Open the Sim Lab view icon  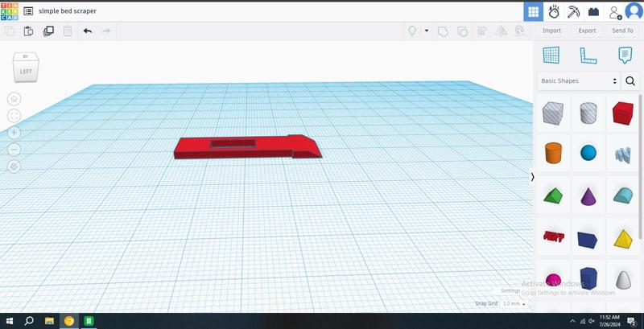[554, 11]
